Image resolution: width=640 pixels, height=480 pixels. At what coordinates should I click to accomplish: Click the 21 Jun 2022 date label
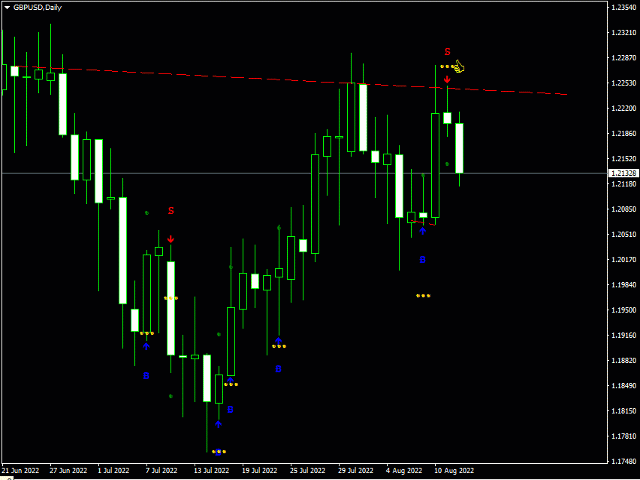tap(21, 469)
